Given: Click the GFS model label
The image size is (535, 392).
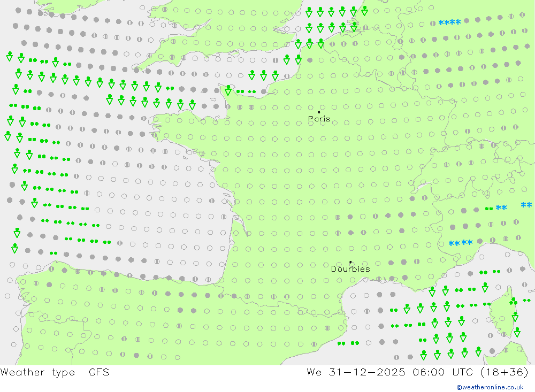Looking at the screenshot, I should (x=99, y=372).
